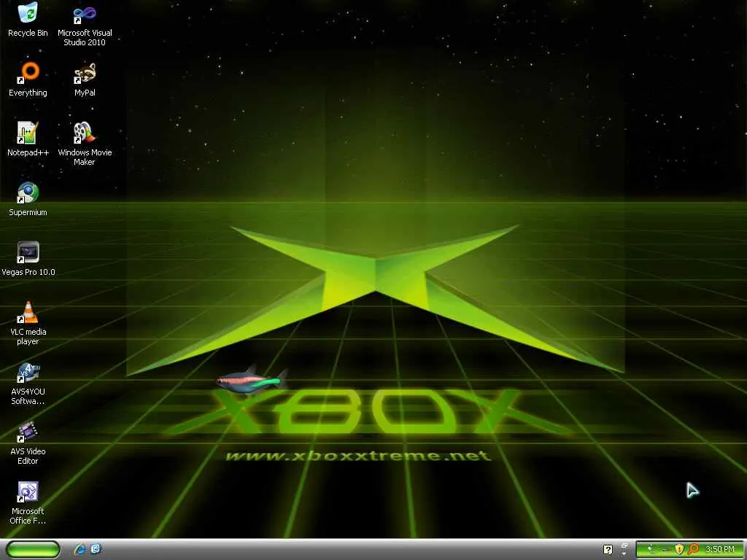Select the AVS4YOU Software shortcut
The image size is (747, 560).
[x=28, y=384]
